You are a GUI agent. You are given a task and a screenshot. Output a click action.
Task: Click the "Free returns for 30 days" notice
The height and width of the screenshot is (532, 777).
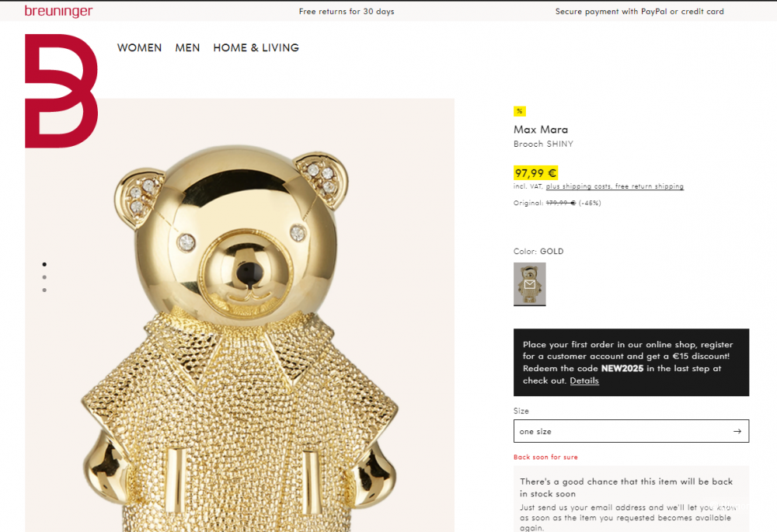[347, 12]
